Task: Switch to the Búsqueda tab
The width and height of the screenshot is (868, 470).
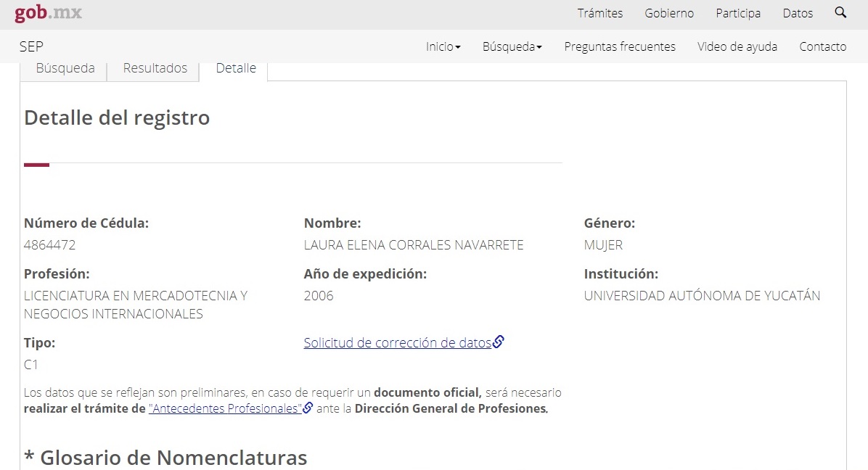Action: 65,68
